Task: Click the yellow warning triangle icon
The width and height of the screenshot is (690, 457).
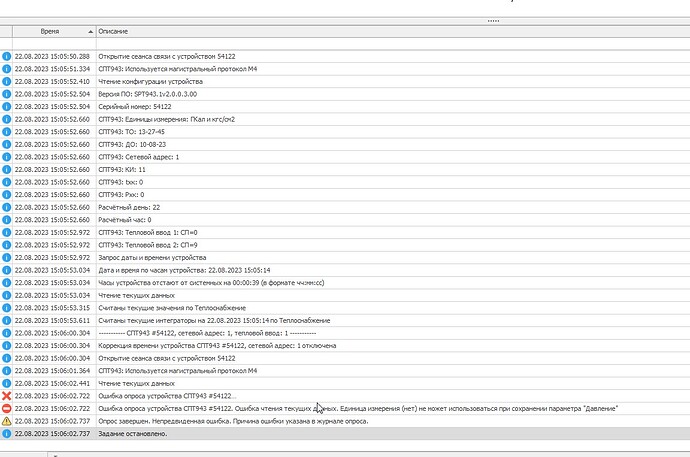Action: (7, 421)
